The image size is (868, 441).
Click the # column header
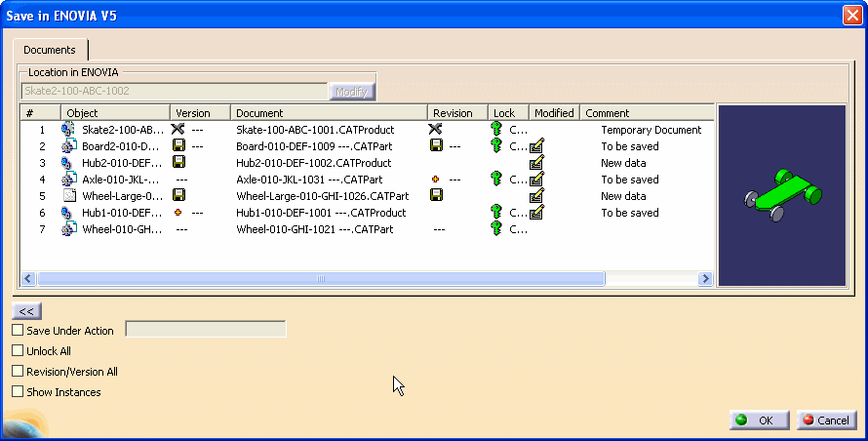coord(40,113)
